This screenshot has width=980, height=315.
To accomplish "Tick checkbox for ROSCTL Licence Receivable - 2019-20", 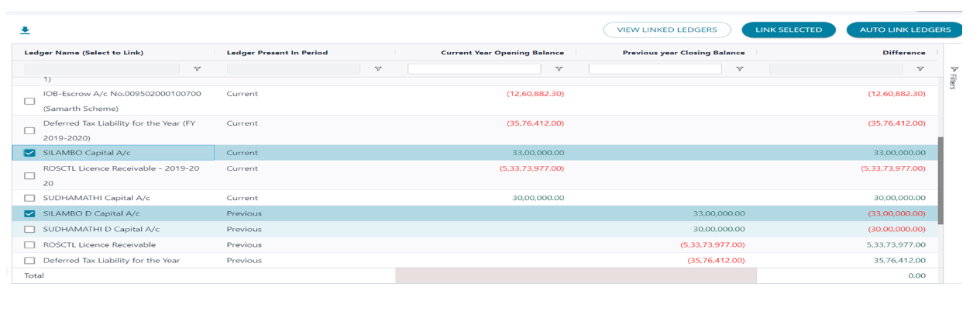I will click(x=29, y=176).
